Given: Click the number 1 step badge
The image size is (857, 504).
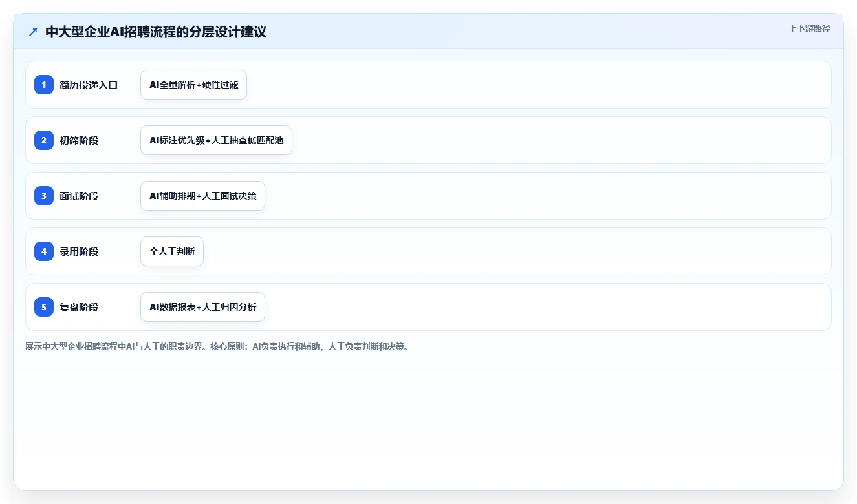Looking at the screenshot, I should tap(44, 85).
